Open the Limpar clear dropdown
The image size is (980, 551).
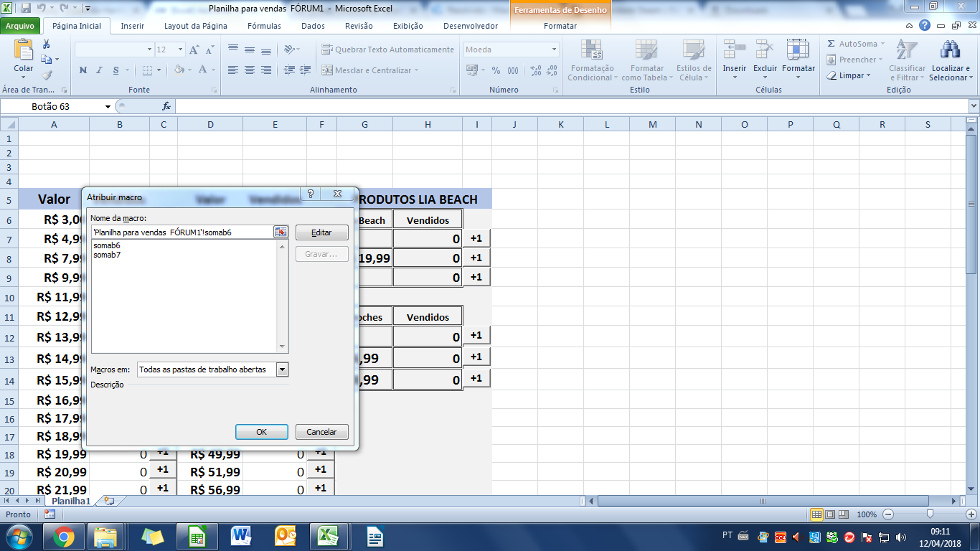(x=849, y=75)
